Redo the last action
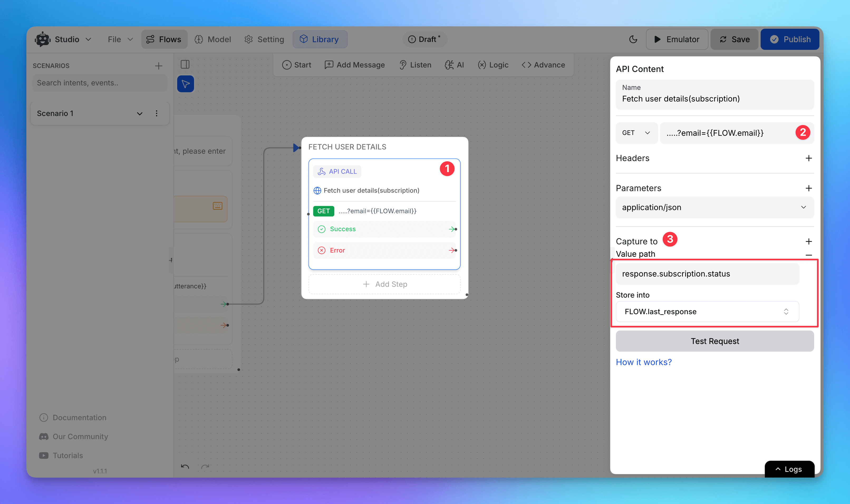The image size is (850, 504). (x=205, y=467)
